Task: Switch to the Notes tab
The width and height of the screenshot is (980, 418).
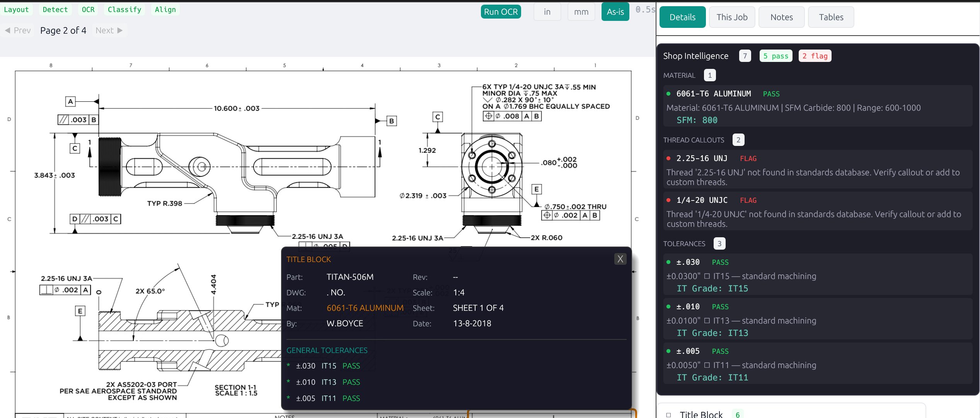Action: coord(781,17)
